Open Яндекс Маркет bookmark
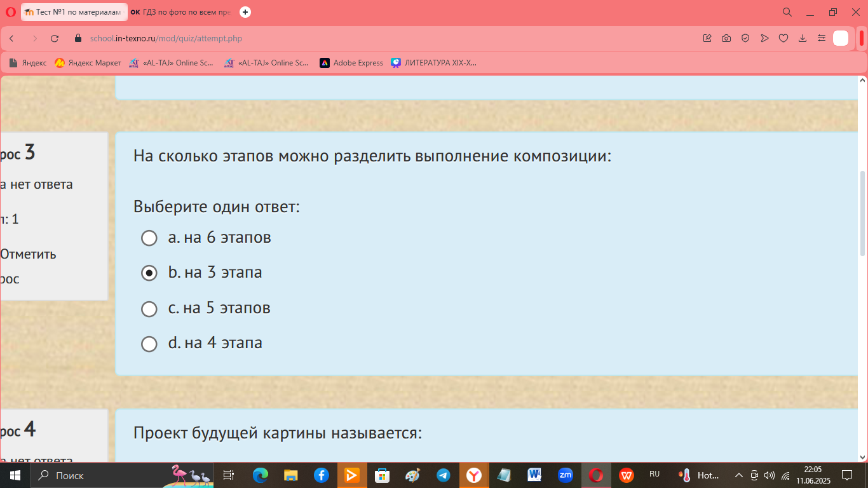This screenshot has height=488, width=868. pyautogui.click(x=88, y=63)
